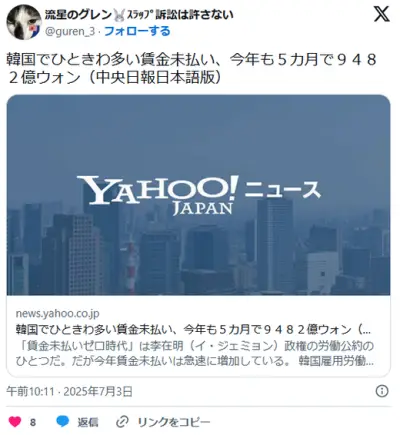Click the 返信 reply label
The image size is (400, 435).
coord(88,422)
